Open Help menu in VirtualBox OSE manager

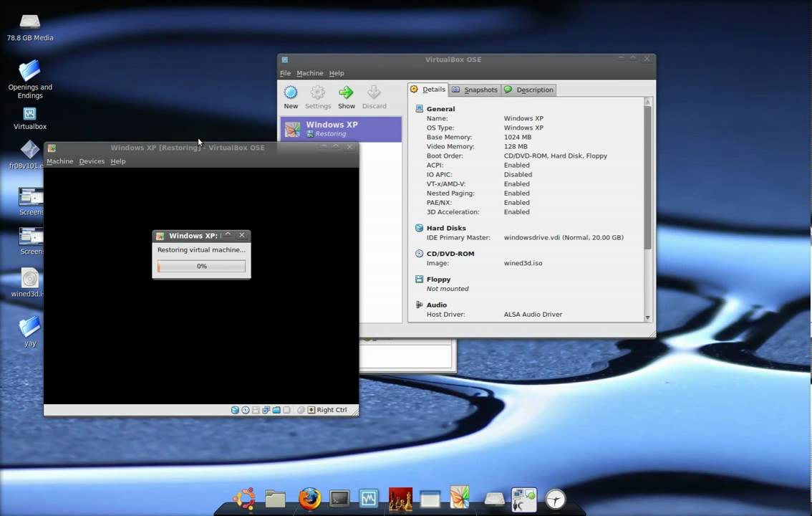pos(337,73)
